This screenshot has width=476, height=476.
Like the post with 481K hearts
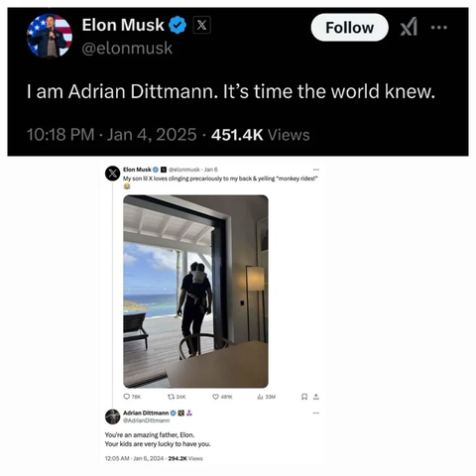[x=222, y=397]
